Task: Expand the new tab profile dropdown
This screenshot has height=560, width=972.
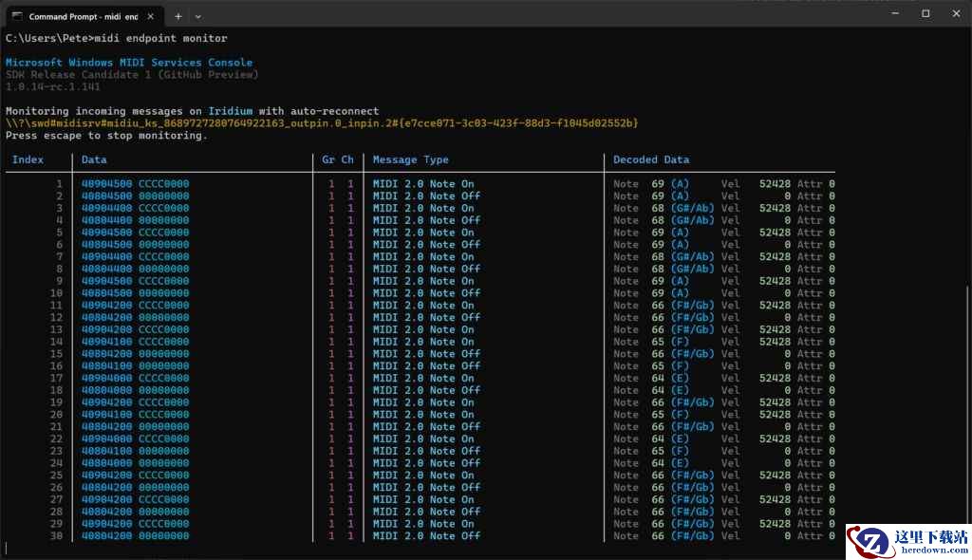Action: pyautogui.click(x=197, y=16)
